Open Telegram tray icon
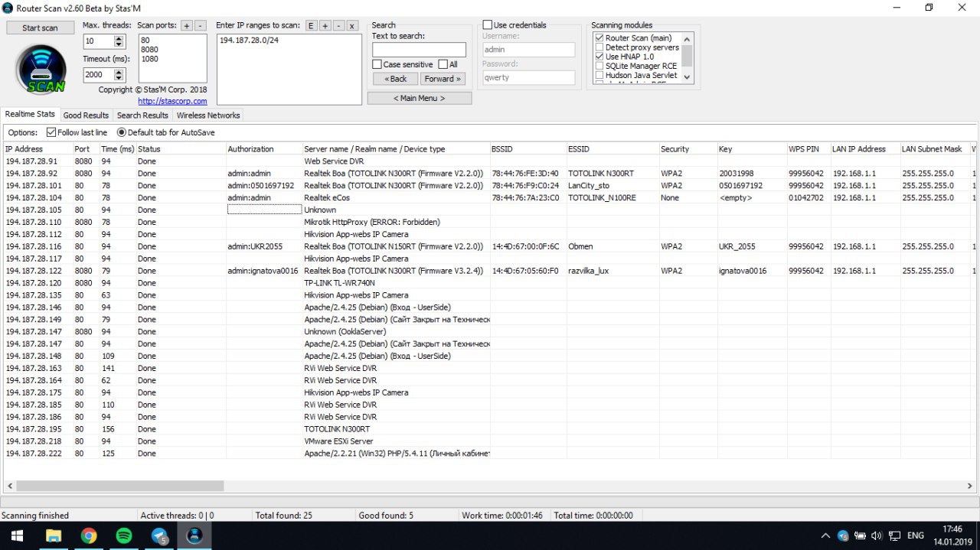Screen dimensions: 980x550 tap(843, 535)
